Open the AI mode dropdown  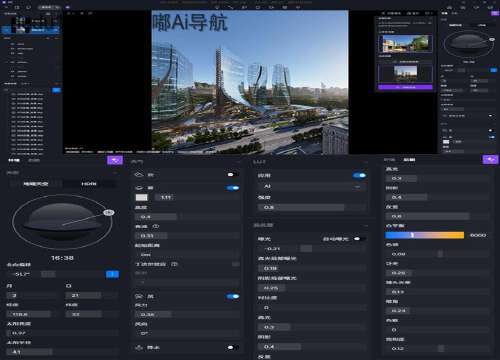[x=312, y=186]
